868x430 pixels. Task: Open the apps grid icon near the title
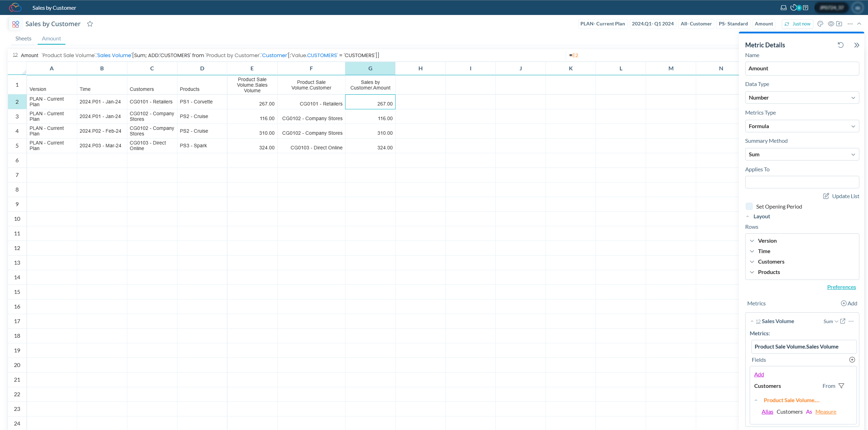tap(15, 24)
